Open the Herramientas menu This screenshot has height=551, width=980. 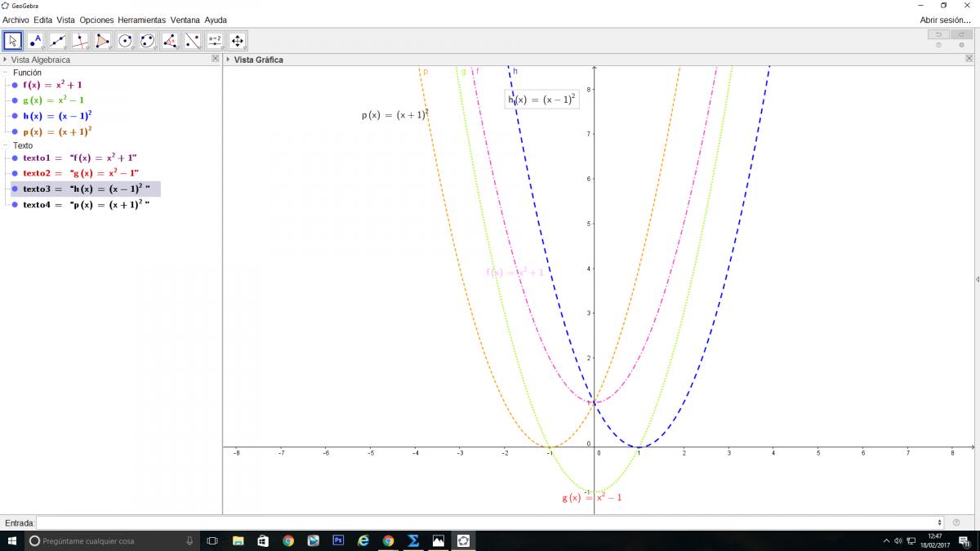pos(141,20)
